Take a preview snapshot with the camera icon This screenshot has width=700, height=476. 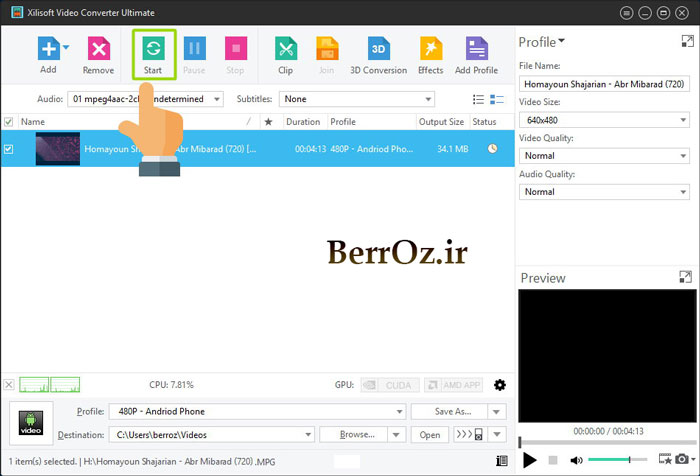(x=681, y=460)
